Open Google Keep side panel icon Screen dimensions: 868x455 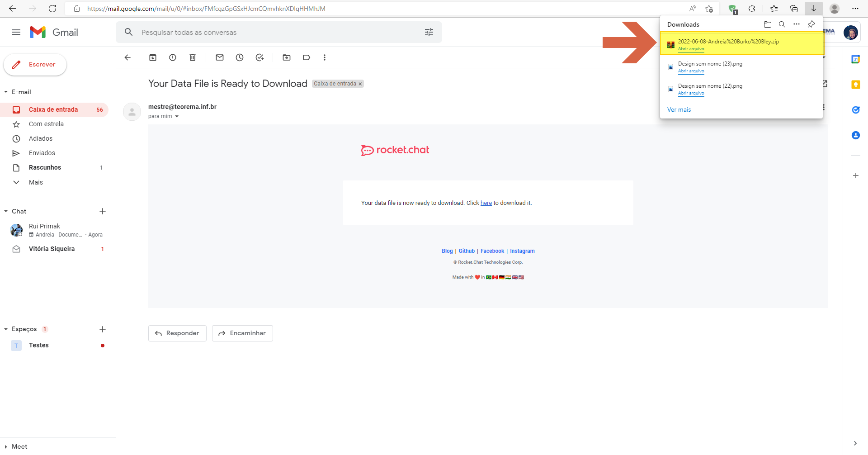coord(856,85)
